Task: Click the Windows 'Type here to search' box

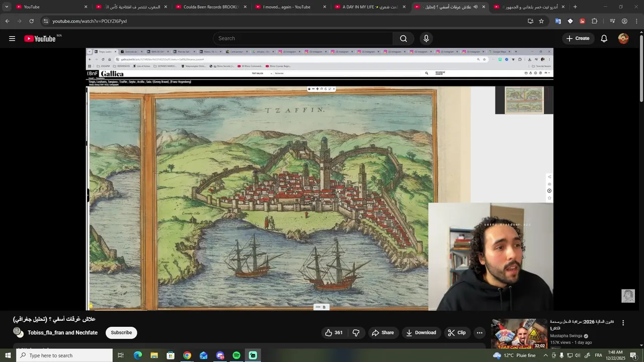Action: (64, 355)
